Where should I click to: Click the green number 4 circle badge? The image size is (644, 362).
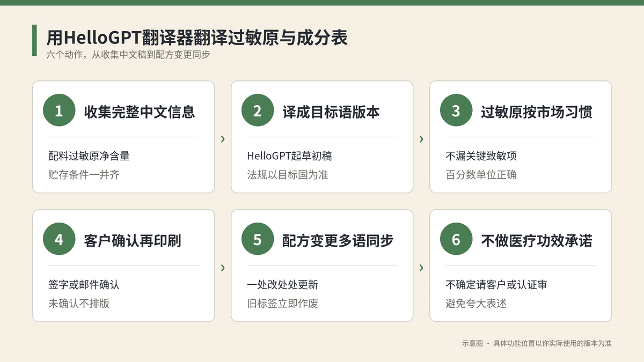(x=59, y=240)
